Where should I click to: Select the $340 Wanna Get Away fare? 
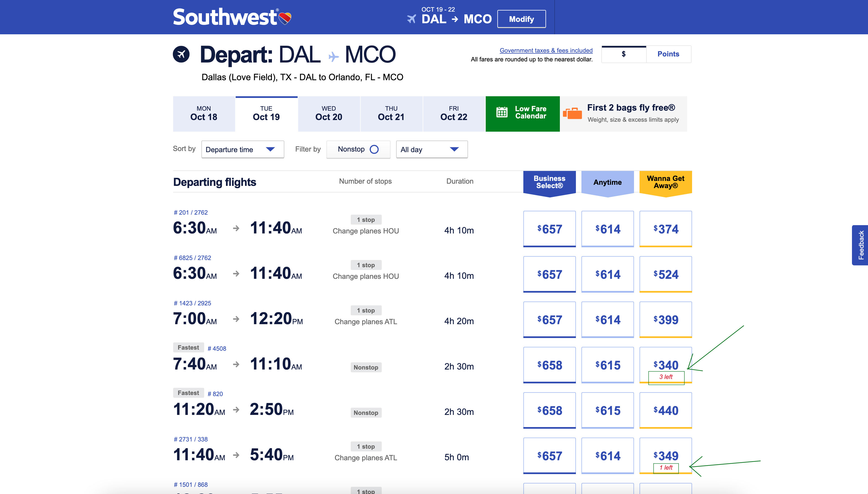(665, 365)
